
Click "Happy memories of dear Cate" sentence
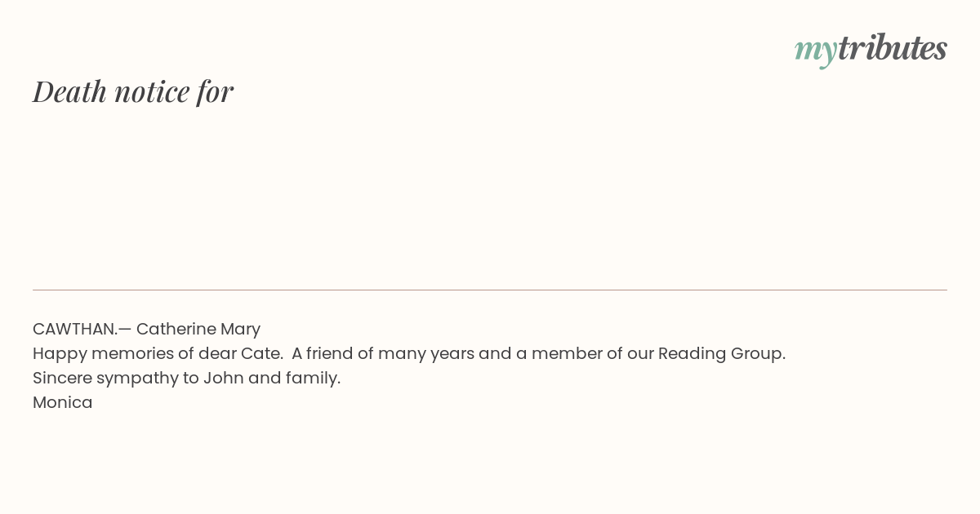158,354
